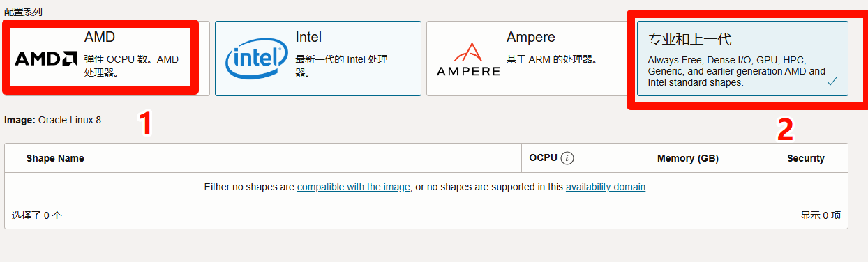Sort by the Shape Name column header
Viewport: 868px width, 262px height.
(55, 158)
